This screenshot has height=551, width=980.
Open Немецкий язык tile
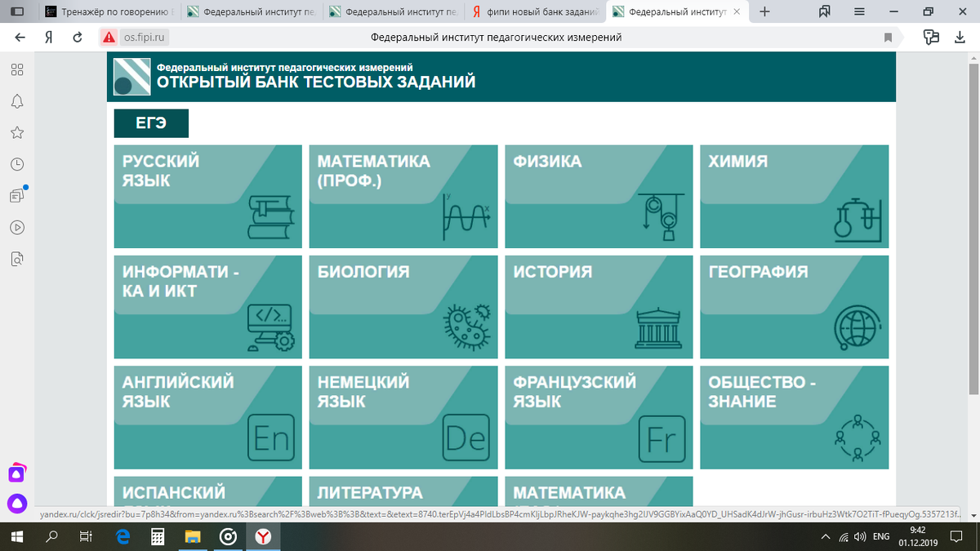coord(403,417)
